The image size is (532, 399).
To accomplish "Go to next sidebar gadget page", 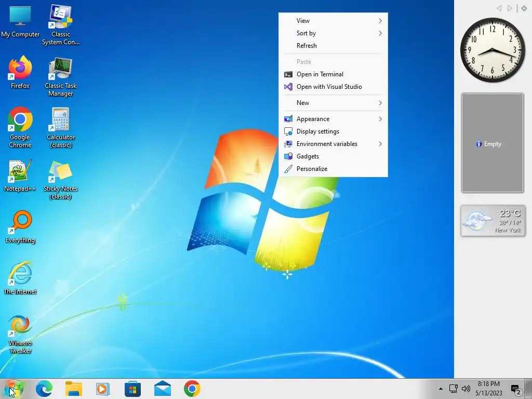I will [x=509, y=8].
